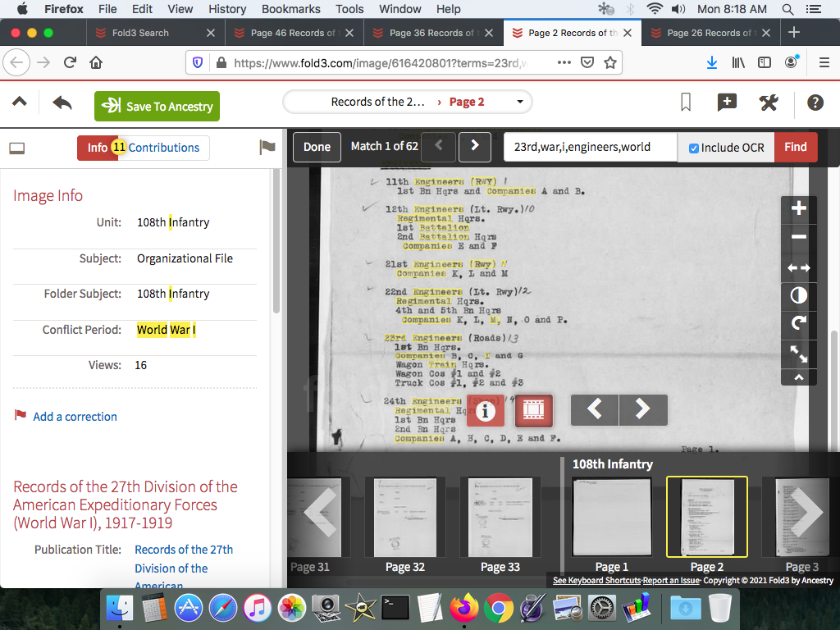Open the Page 2 breadcrumb dropdown
The width and height of the screenshot is (840, 630).
tap(520, 102)
